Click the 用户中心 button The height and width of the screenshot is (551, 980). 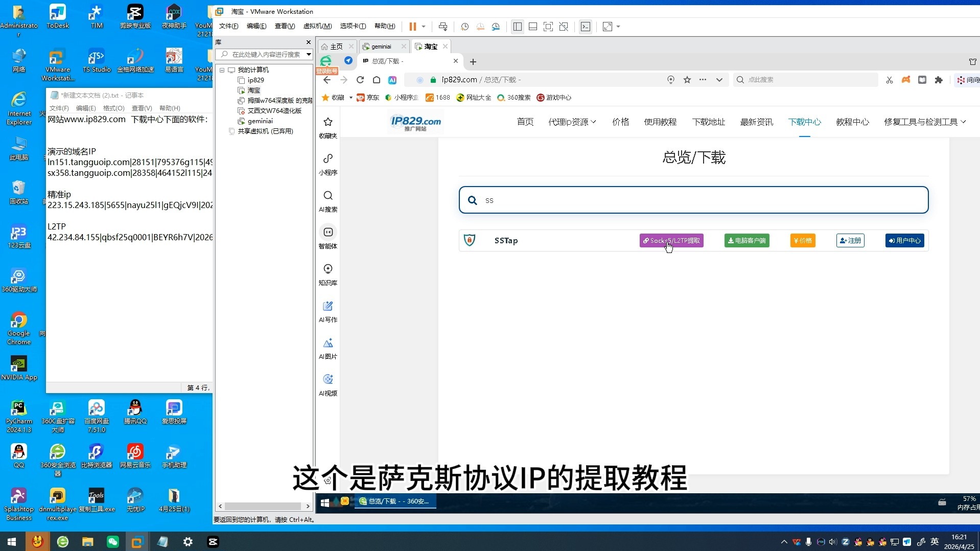pos(905,241)
